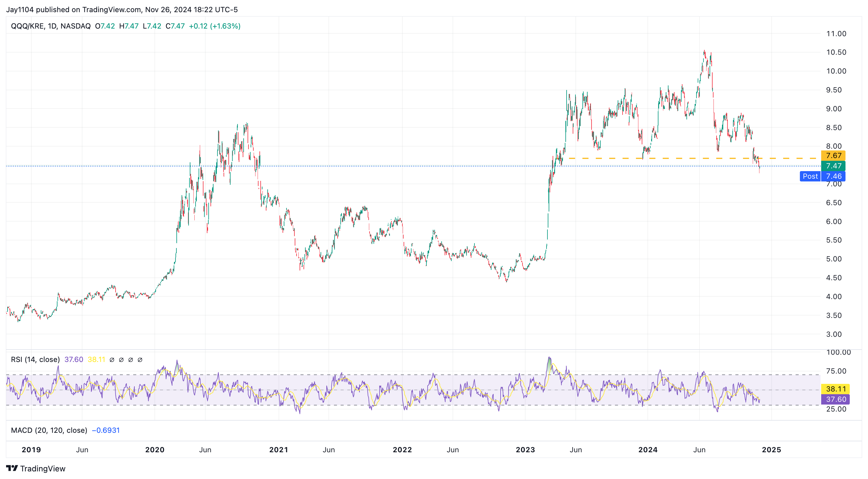Screen dimensions: 868x479
Task: Click the 11.00 price axis label
Action: pyautogui.click(x=836, y=34)
